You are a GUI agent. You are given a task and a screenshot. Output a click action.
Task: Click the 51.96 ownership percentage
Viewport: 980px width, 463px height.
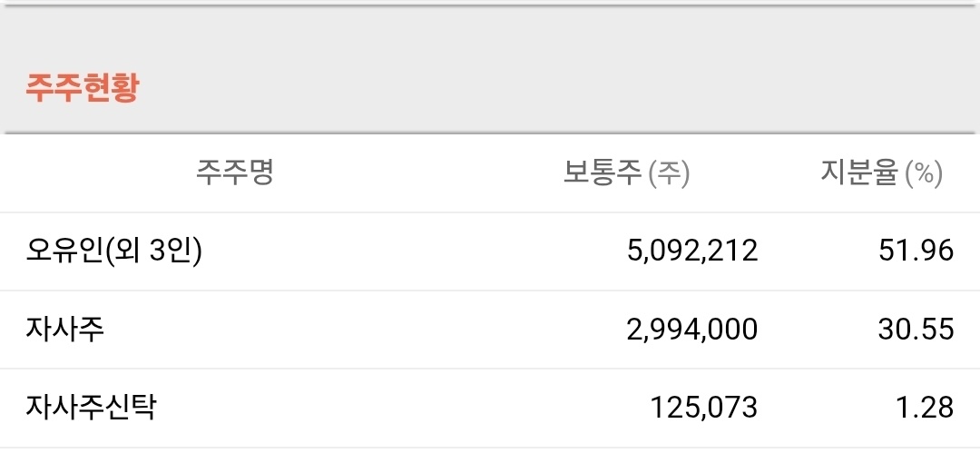[x=916, y=251]
